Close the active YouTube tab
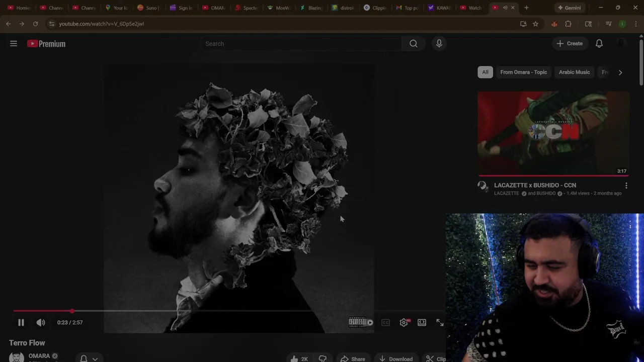This screenshot has height=362, width=644. click(513, 8)
